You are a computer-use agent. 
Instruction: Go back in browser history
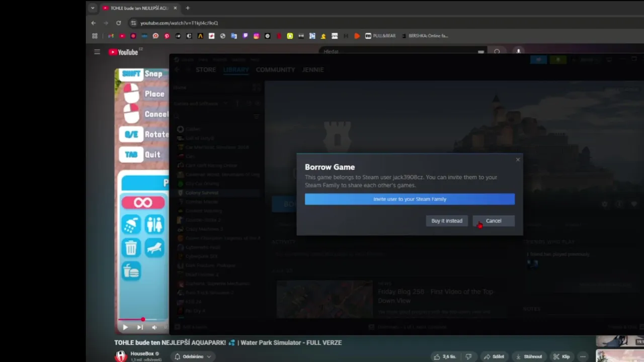(94, 23)
